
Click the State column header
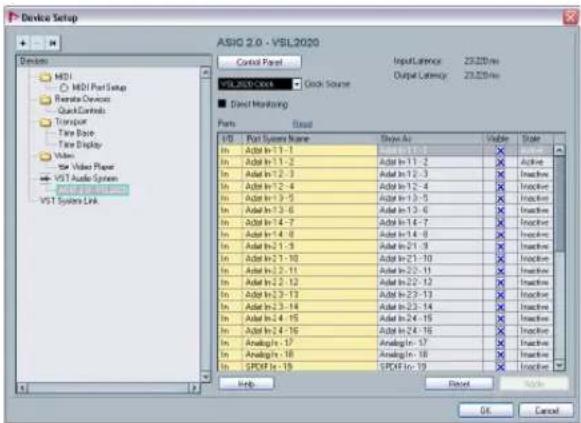[x=535, y=139]
